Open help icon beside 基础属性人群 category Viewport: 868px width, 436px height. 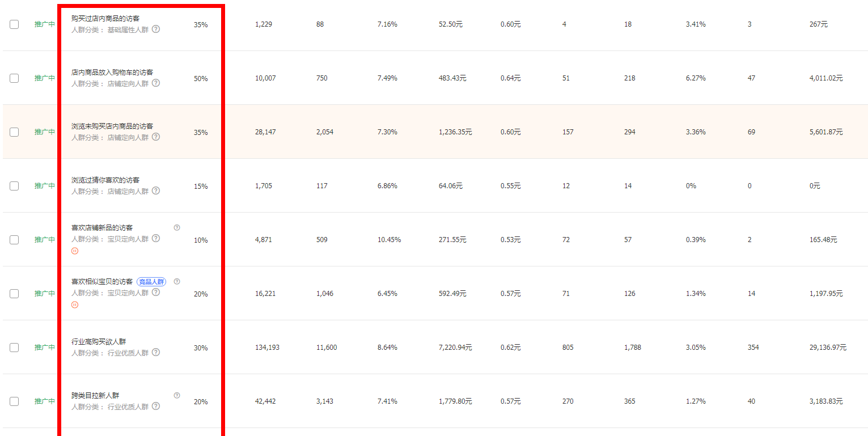(156, 29)
